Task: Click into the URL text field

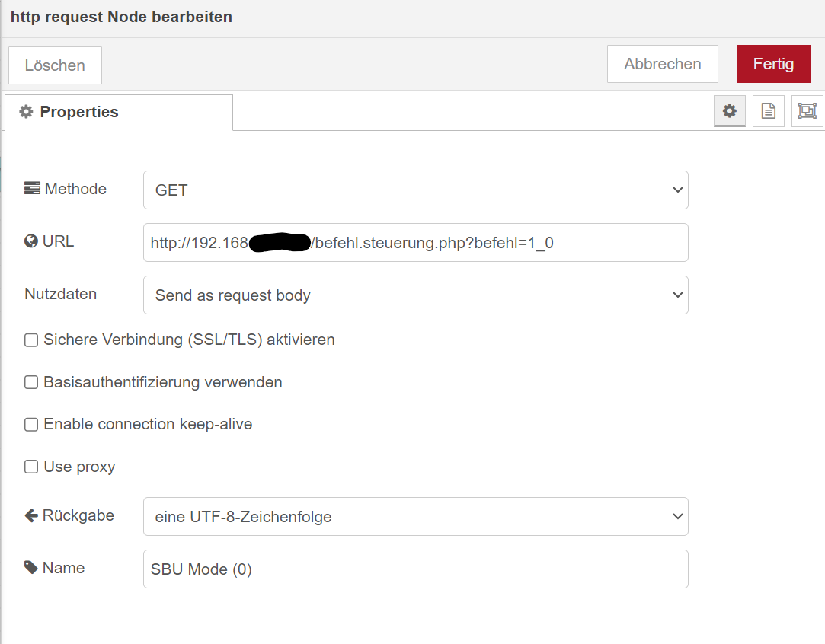Action: tap(415, 243)
